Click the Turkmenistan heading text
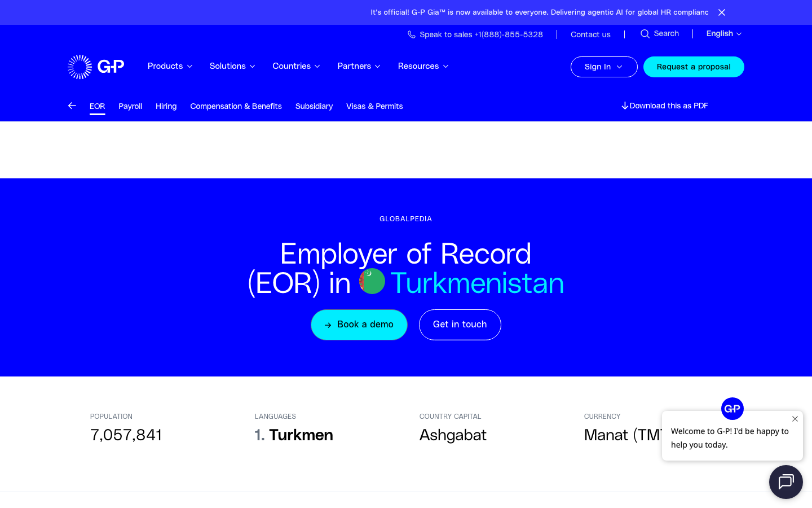 pyautogui.click(x=477, y=283)
